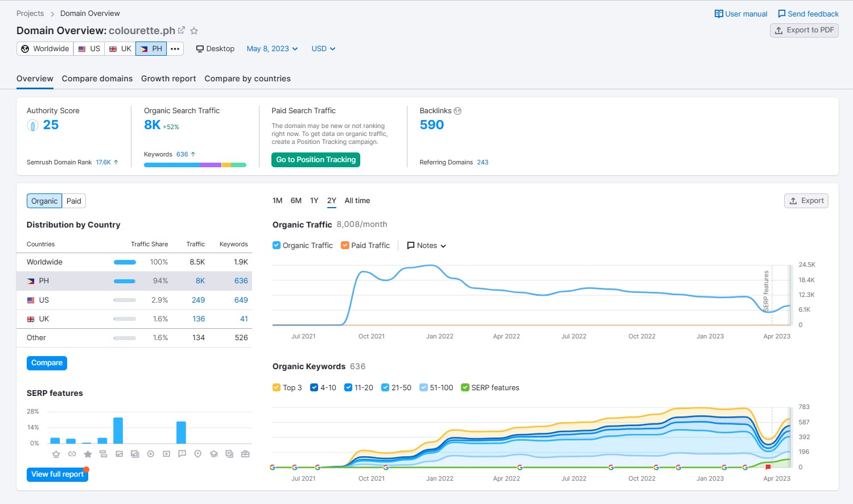Expand the Notes dropdown

coord(427,246)
